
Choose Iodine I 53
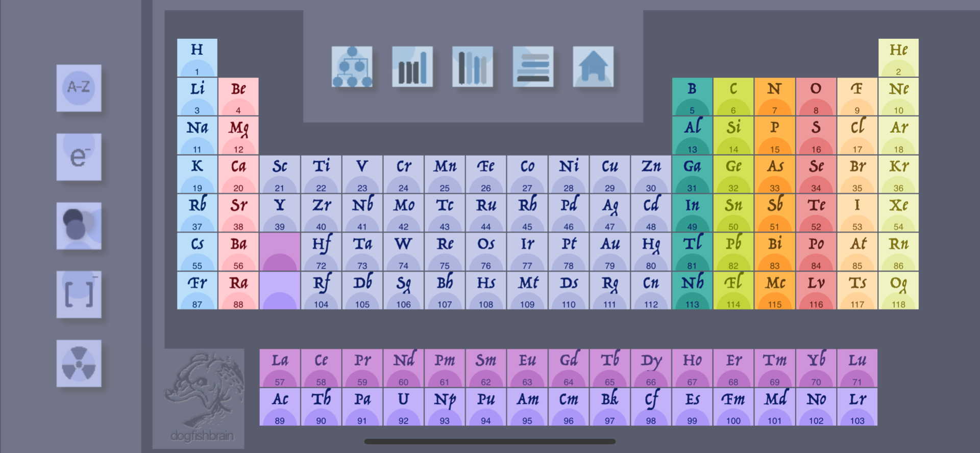(857, 213)
